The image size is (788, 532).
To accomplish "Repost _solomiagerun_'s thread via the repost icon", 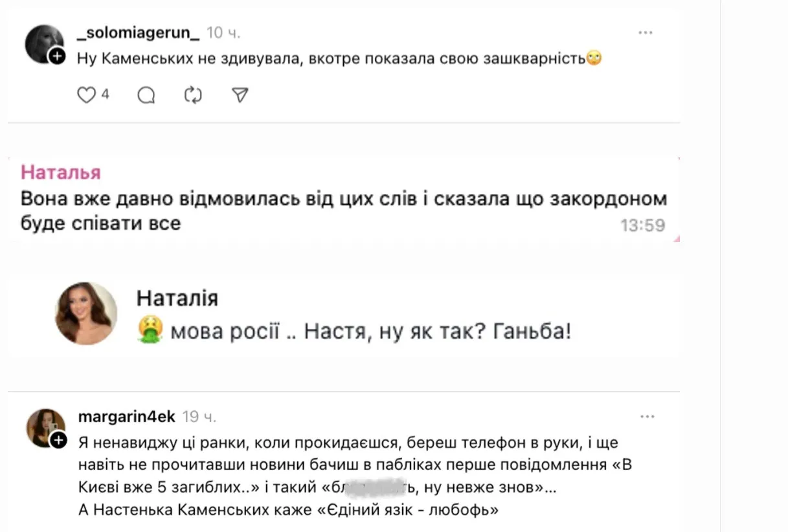I will point(192,94).
